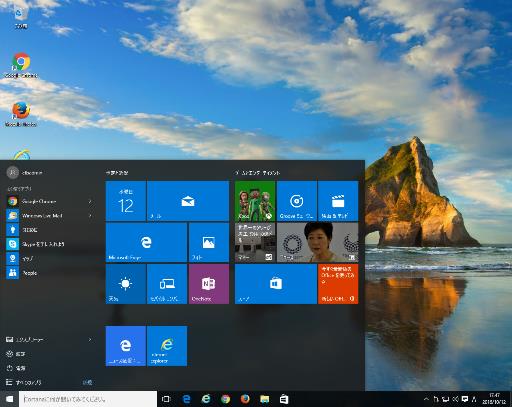Click the Windows Start button
The width and height of the screenshot is (512, 407).
9,399
